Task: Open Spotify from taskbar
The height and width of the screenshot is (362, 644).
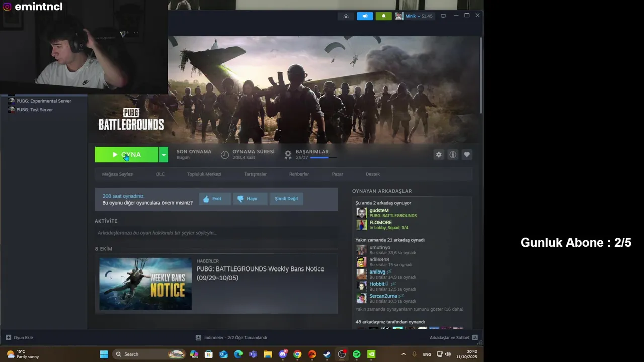Action: 357,354
